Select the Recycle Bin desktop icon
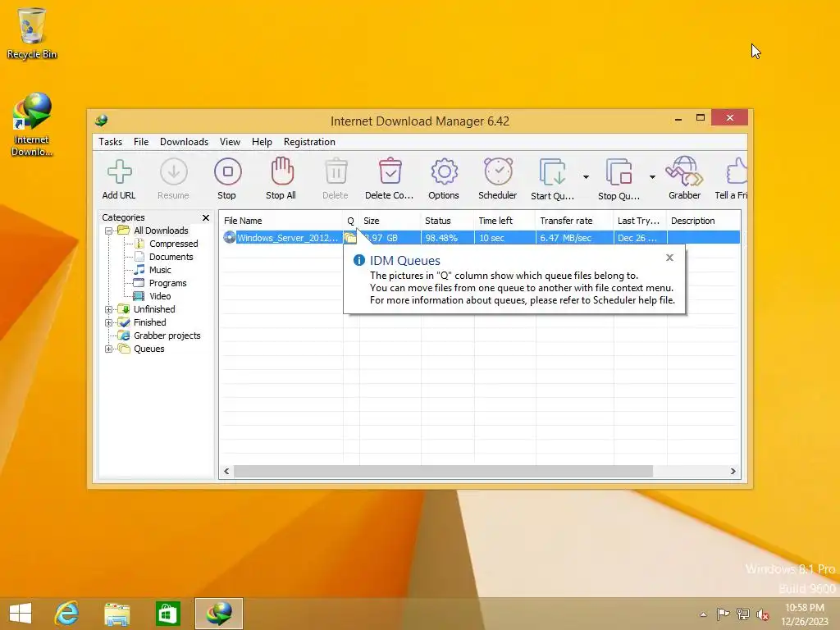The image size is (840, 630). tap(32, 33)
